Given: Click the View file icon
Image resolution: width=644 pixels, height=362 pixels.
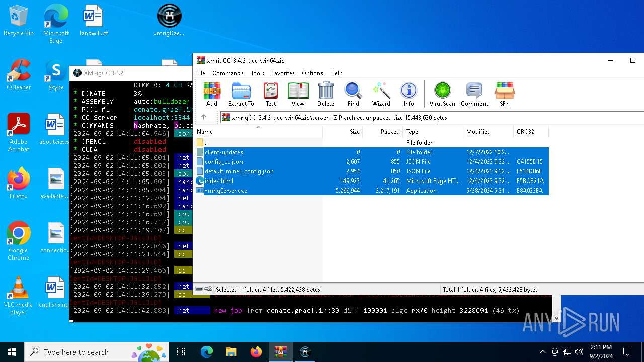Looking at the screenshot, I should point(298,94).
